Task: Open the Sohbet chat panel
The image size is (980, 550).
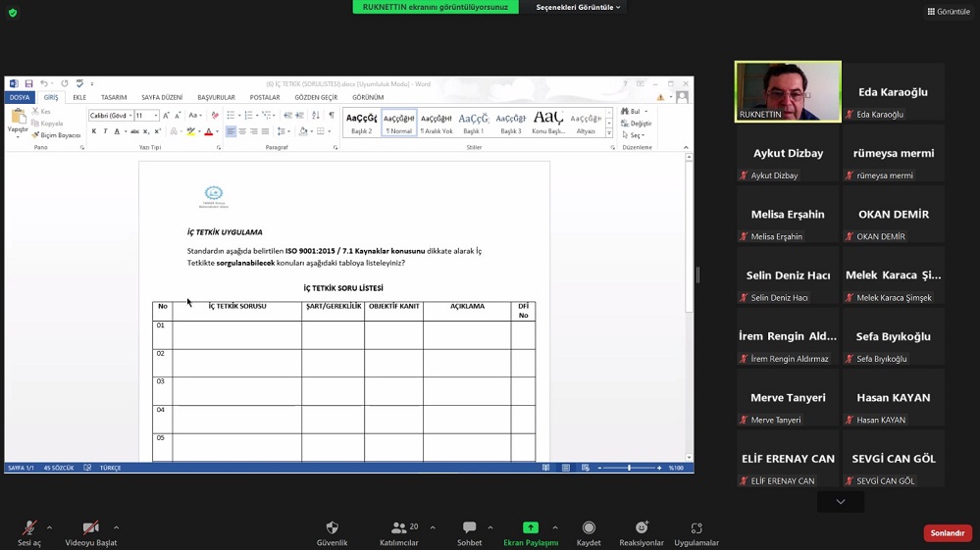Action: point(469,528)
